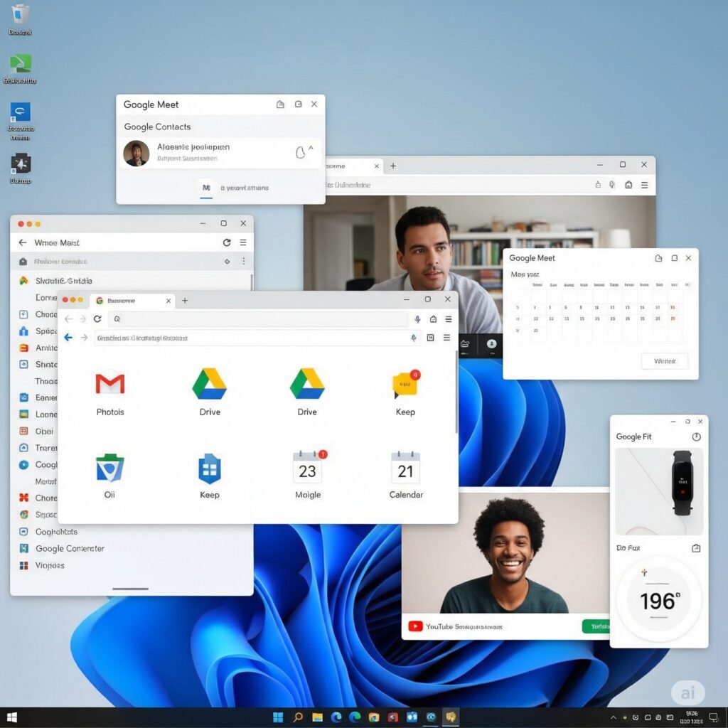Viewport: 728px width, 728px height.
Task: Open the clock icon in Google Fit
Action: click(x=696, y=437)
